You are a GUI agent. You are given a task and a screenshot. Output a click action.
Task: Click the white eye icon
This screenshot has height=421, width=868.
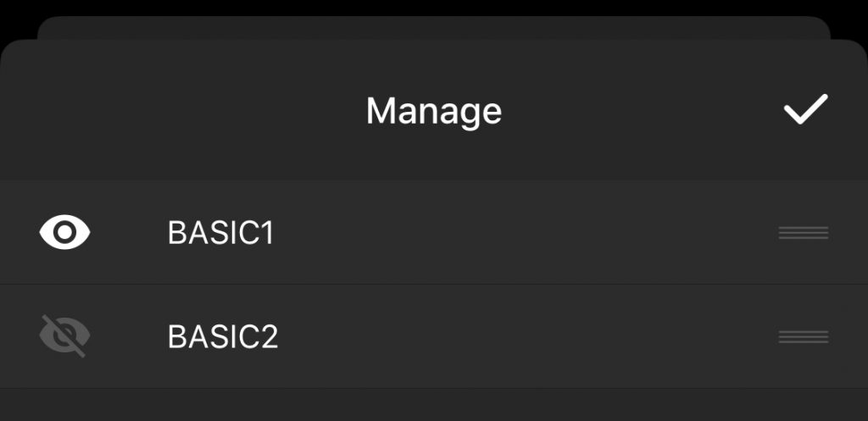click(64, 232)
